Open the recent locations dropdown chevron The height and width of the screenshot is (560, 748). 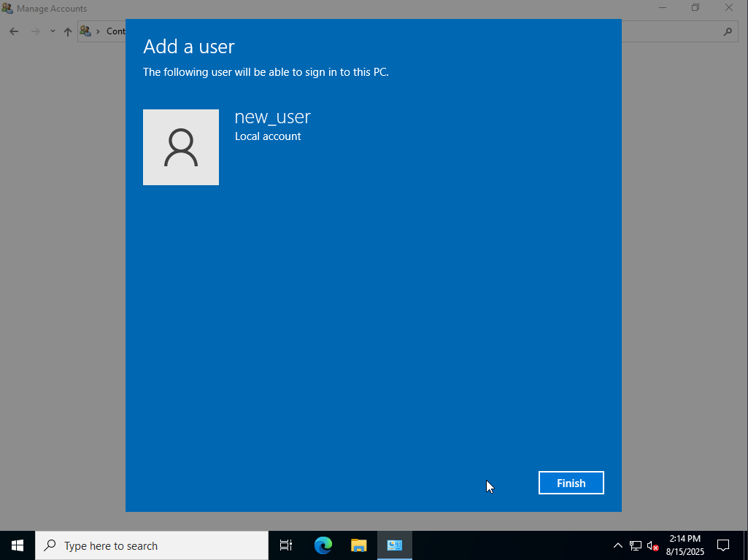(53, 31)
